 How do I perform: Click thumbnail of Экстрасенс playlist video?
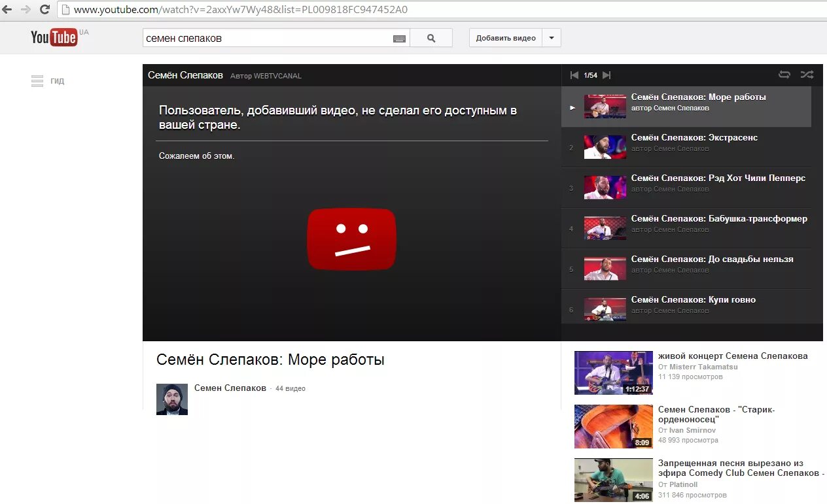click(605, 147)
